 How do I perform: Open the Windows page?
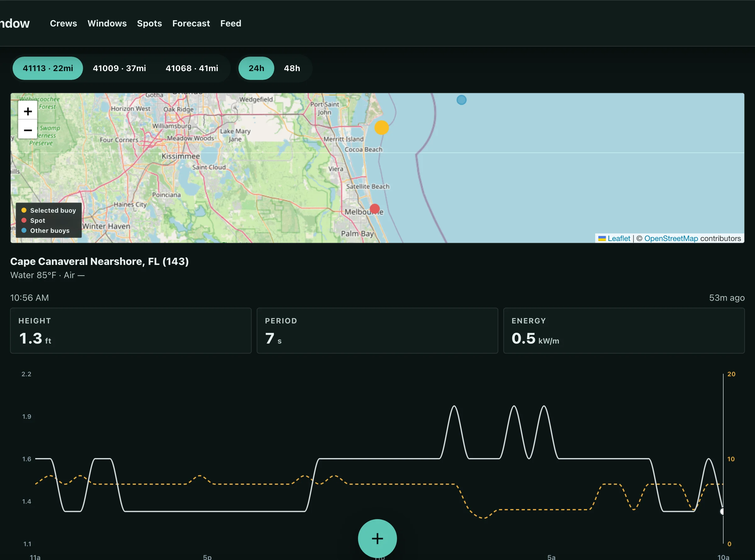tap(107, 23)
